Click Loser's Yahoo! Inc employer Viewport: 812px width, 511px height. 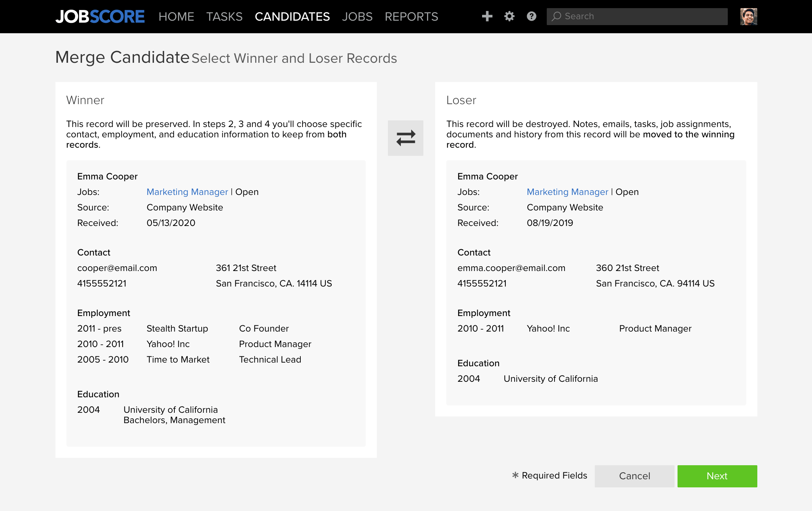548,329
